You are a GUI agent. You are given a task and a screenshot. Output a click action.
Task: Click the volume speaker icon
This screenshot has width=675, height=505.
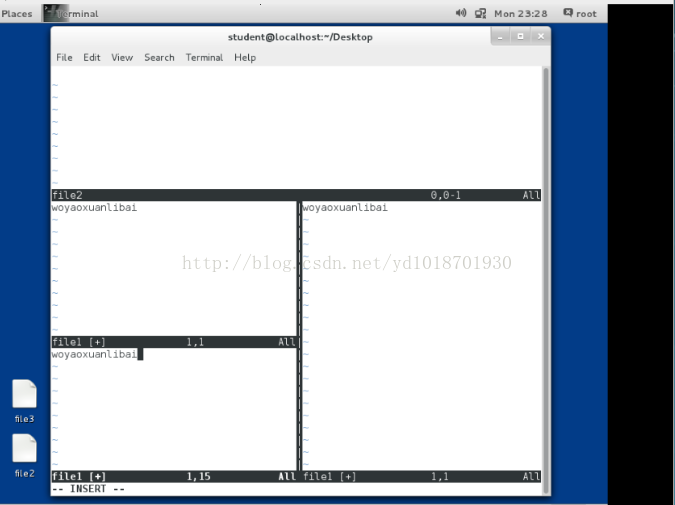point(461,13)
